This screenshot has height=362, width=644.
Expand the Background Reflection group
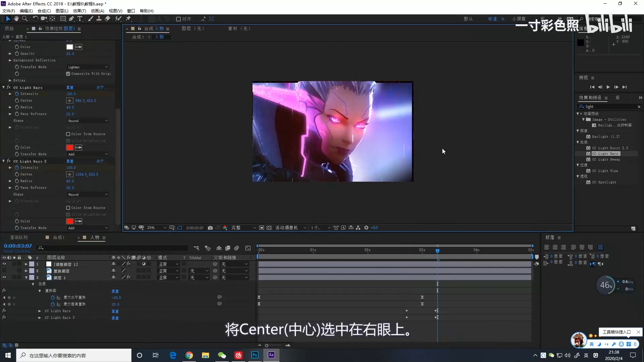click(10, 60)
